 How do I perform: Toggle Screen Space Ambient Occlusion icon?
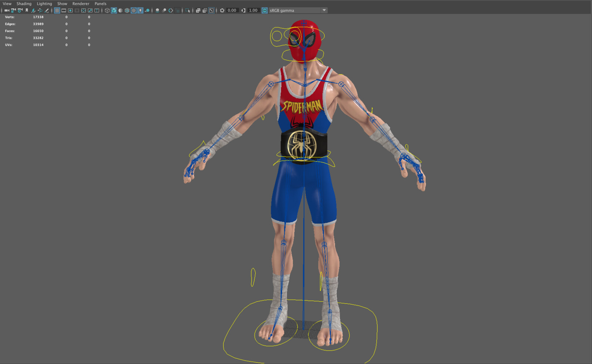tap(157, 10)
